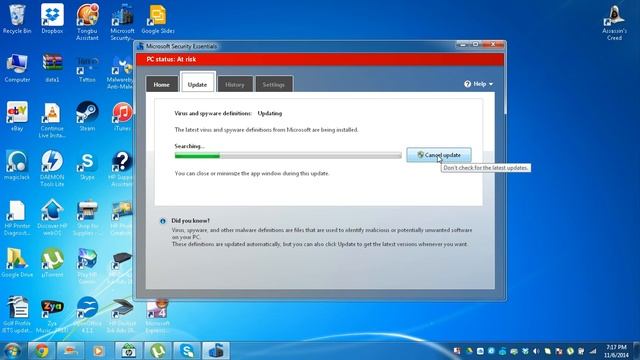Open the Discover HP webOS desktop icon
Viewport: 640px width, 360px height.
tap(52, 217)
